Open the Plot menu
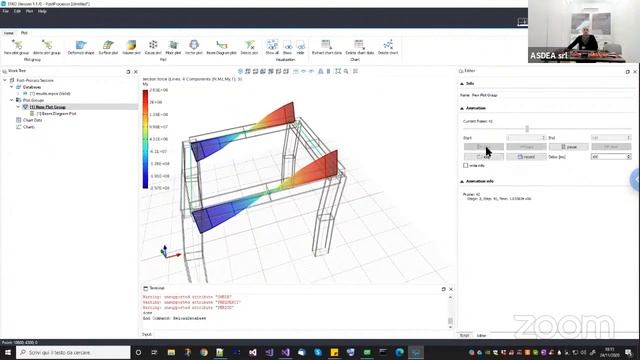The width and height of the screenshot is (640, 360). (x=29, y=11)
